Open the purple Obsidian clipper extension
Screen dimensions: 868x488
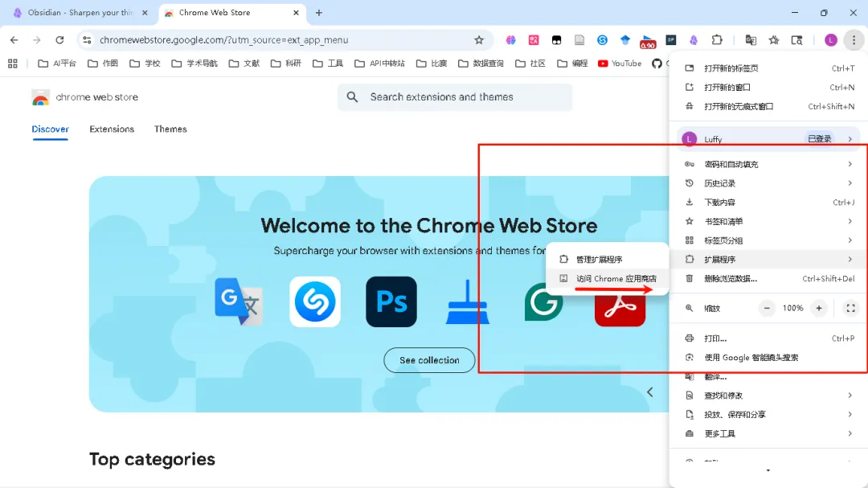point(694,40)
